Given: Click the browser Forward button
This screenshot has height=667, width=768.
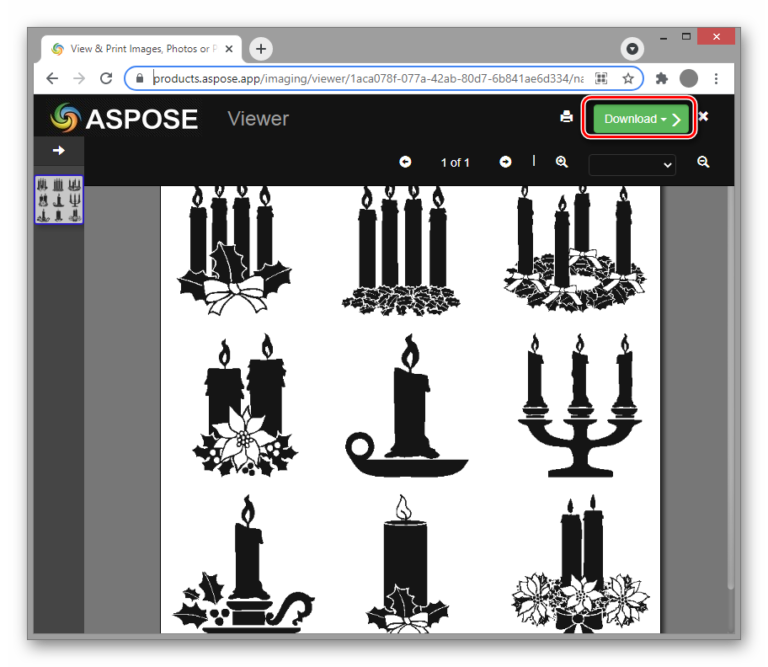Looking at the screenshot, I should click(79, 78).
